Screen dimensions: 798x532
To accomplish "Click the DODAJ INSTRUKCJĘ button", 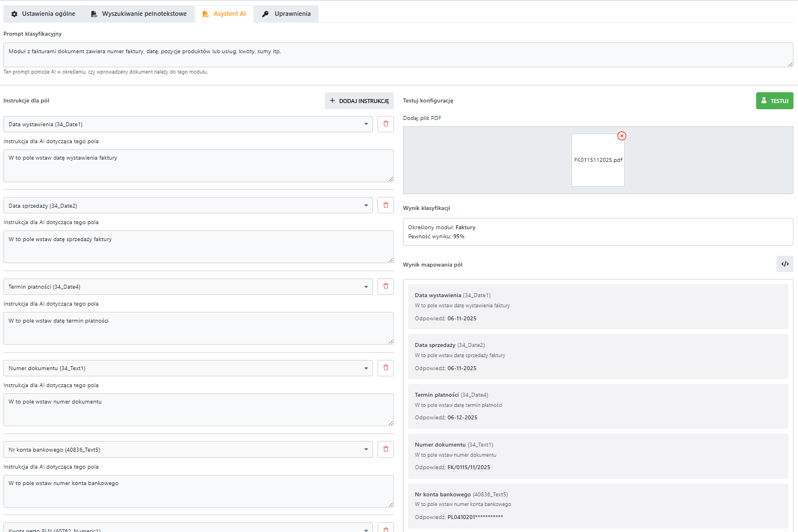I will [359, 101].
